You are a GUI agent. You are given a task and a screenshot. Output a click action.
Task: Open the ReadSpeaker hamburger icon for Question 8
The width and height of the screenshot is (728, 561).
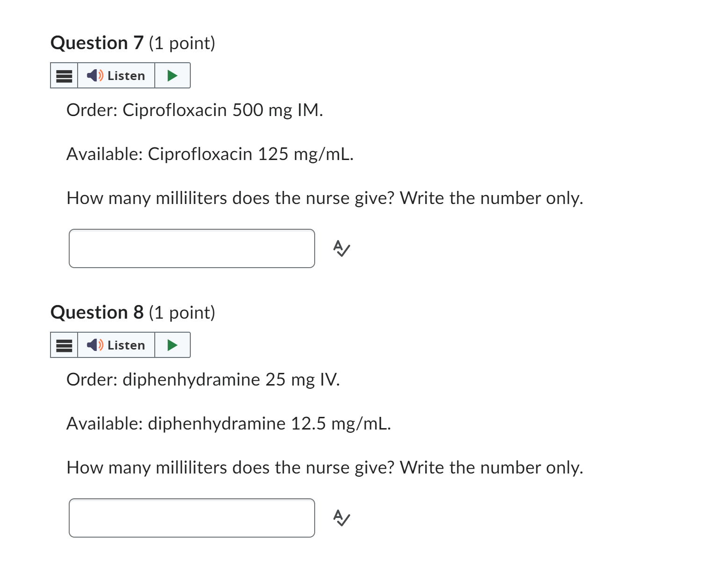(63, 345)
